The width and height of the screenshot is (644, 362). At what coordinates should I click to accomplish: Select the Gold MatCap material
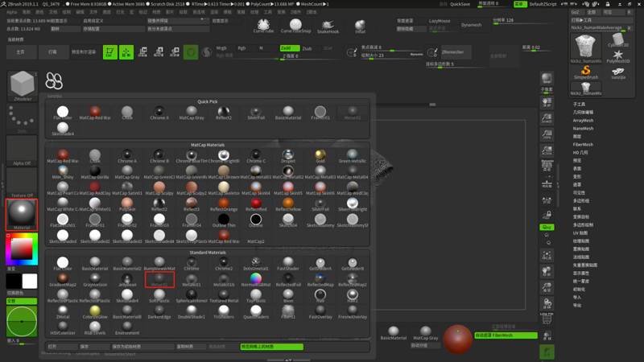pyautogui.click(x=320, y=154)
